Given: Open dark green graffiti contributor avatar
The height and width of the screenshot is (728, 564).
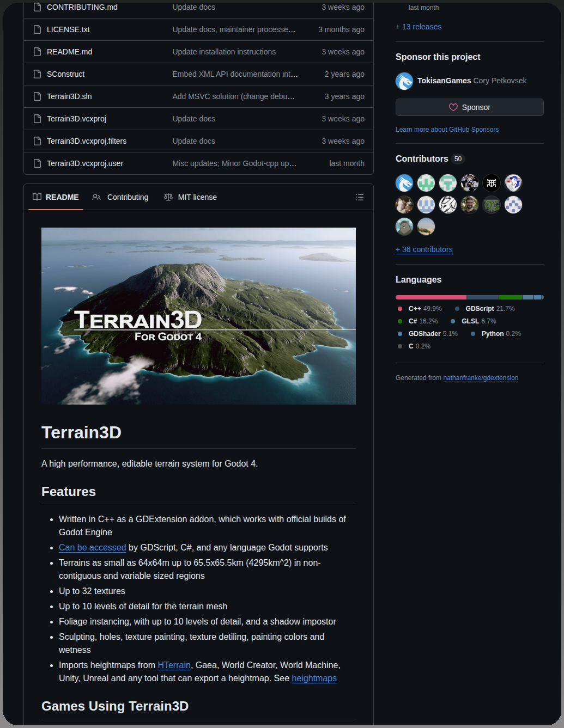Looking at the screenshot, I should 492,205.
